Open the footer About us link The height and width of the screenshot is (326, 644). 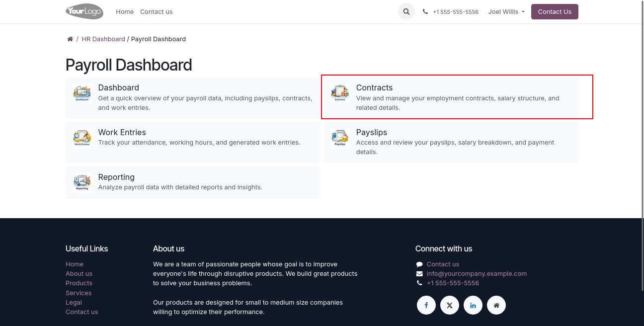coord(79,274)
